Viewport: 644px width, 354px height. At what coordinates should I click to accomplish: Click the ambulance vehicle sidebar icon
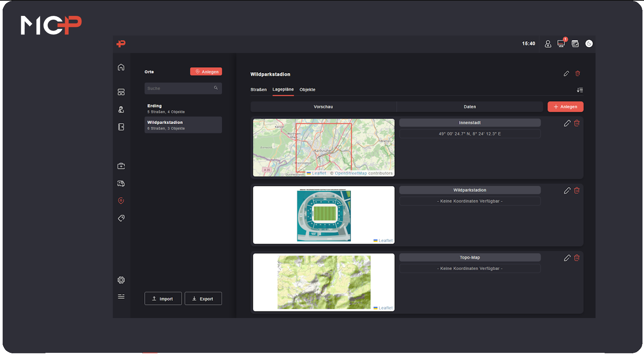click(121, 184)
